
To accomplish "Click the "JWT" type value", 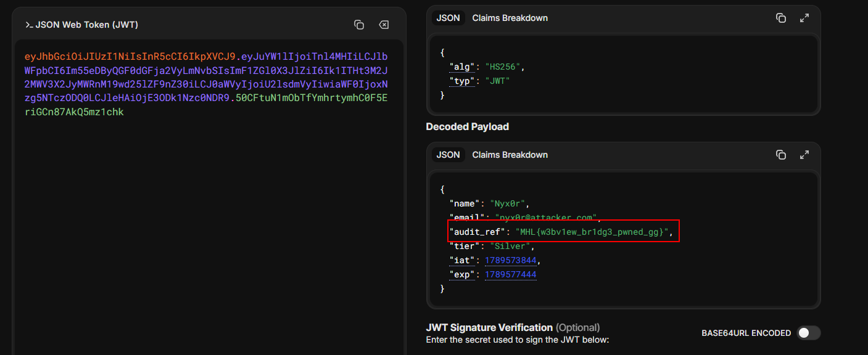I will [498, 81].
